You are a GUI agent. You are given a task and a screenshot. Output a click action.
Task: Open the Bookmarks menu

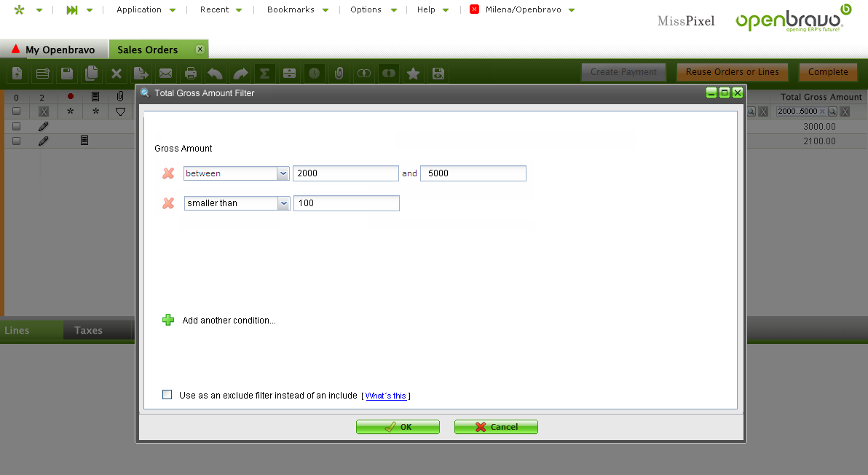(297, 9)
